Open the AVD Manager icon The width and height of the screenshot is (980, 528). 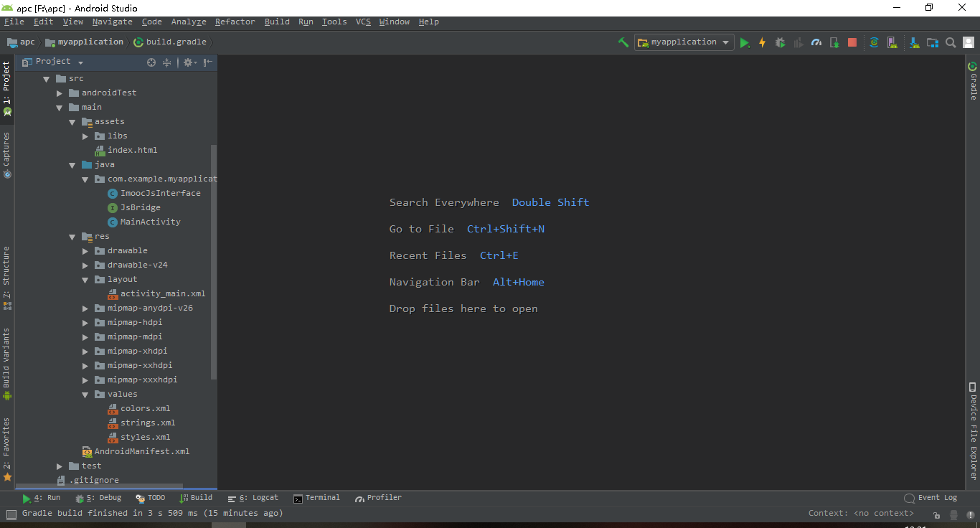[x=892, y=42]
